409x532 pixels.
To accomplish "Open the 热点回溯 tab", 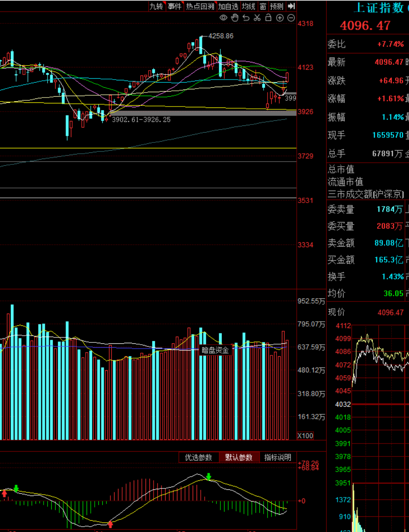I will coord(200,6).
